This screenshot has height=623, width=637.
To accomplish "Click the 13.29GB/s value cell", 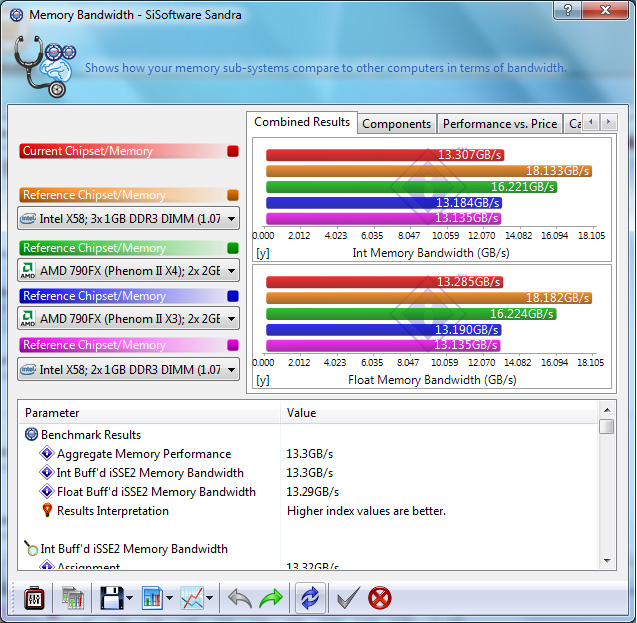I will [x=312, y=492].
